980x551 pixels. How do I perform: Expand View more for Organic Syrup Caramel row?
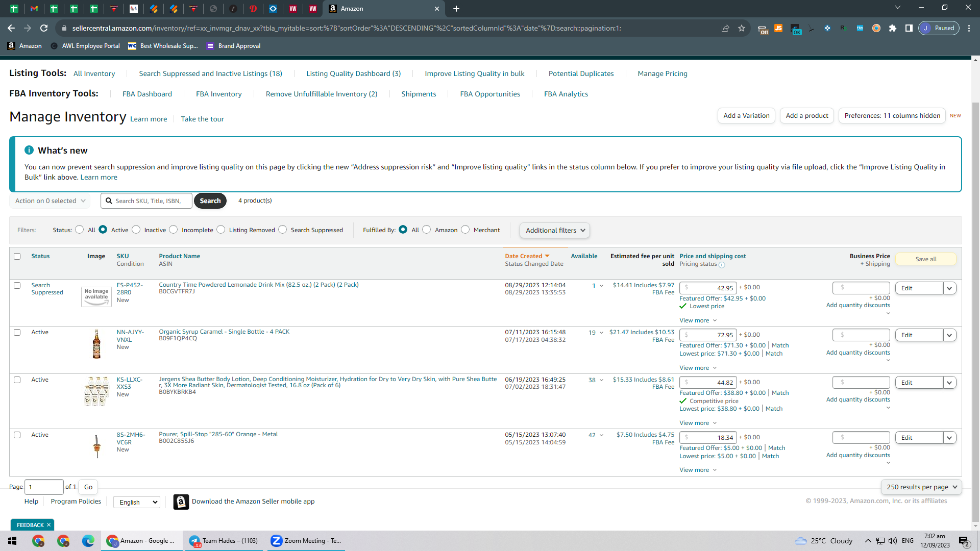(x=698, y=368)
